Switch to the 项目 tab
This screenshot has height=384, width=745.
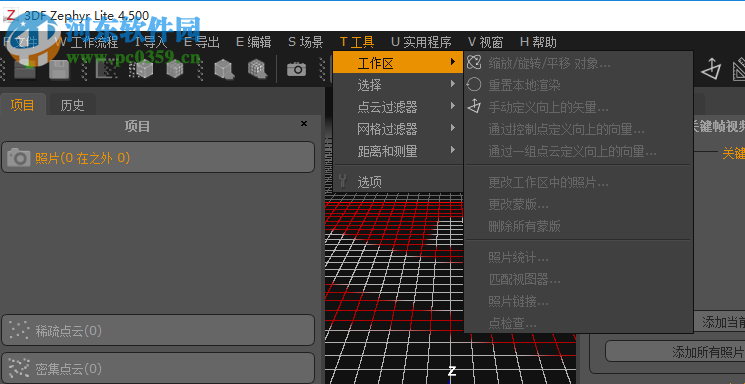pyautogui.click(x=23, y=105)
